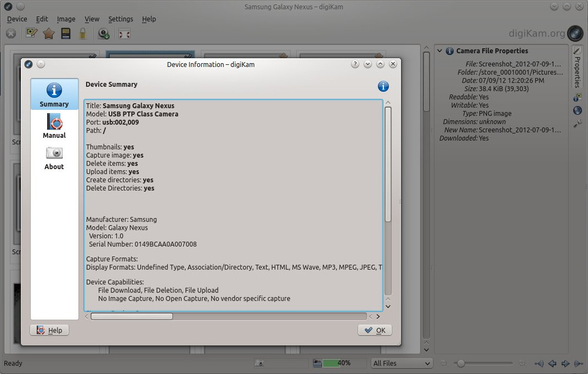588x374 pixels.
Task: Click the 'Delete Directories: yes' line
Action: 120,188
